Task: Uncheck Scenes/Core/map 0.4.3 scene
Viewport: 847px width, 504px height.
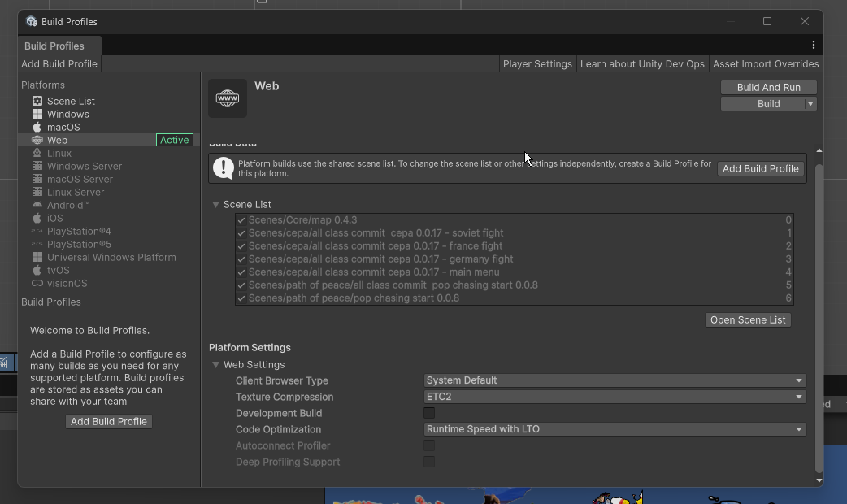Action: 241,219
